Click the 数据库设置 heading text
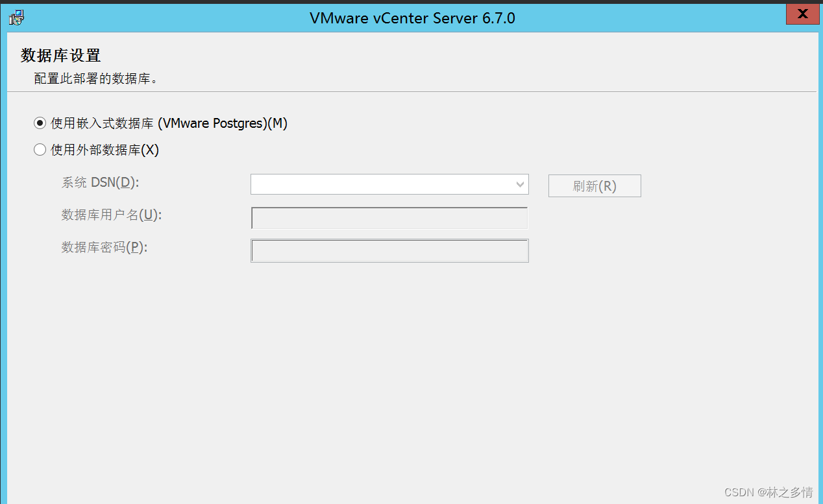This screenshot has width=823, height=504. tap(61, 55)
